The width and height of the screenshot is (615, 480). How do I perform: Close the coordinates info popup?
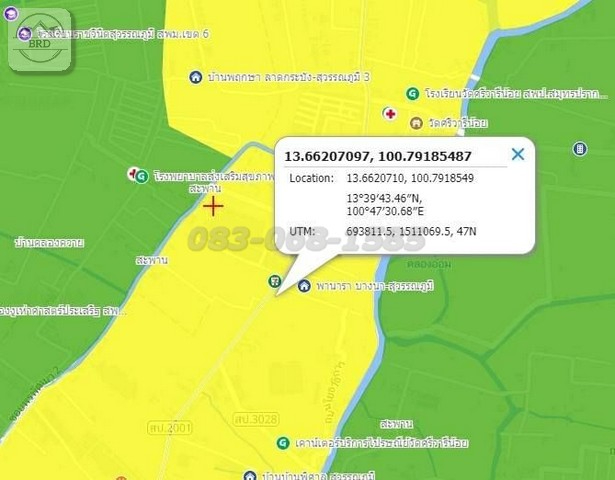[x=518, y=154]
